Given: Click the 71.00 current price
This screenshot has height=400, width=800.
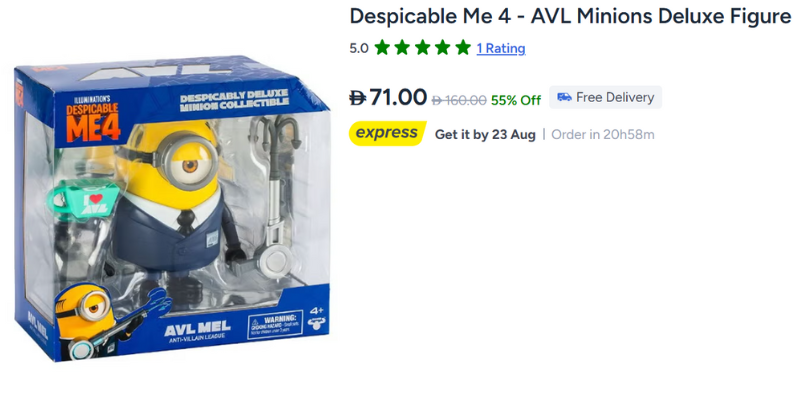Looking at the screenshot, I should (397, 97).
